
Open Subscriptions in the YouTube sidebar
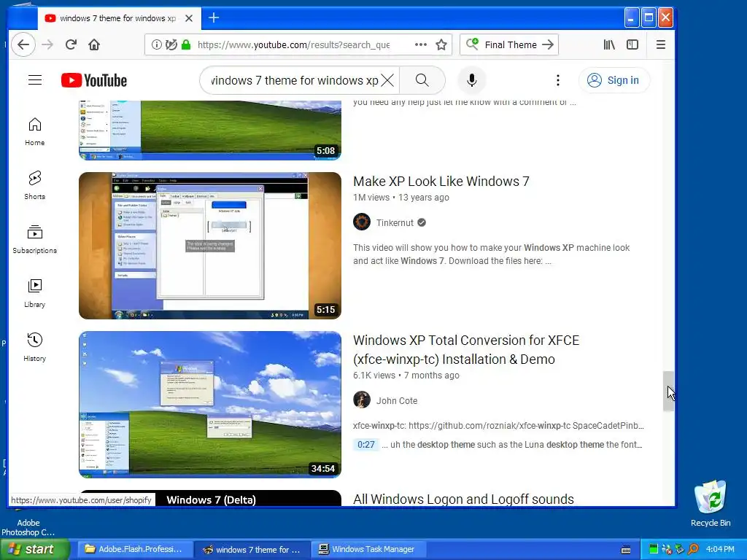pyautogui.click(x=35, y=239)
